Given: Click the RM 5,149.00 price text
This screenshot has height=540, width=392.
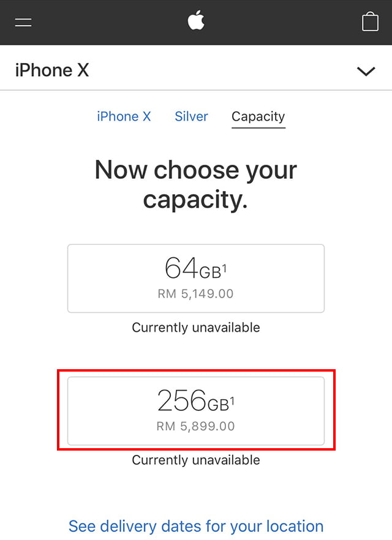Looking at the screenshot, I should 195,294.
